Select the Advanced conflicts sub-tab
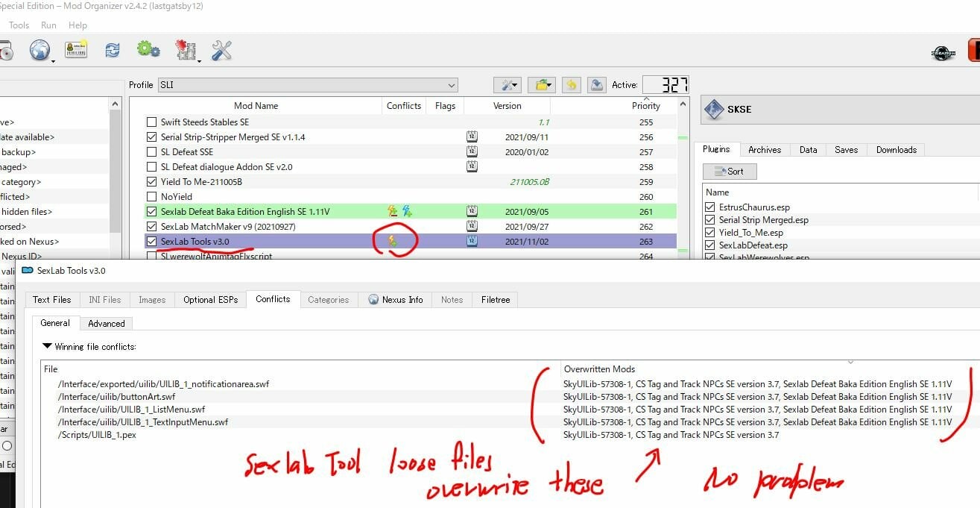This screenshot has width=980, height=508. tap(107, 323)
